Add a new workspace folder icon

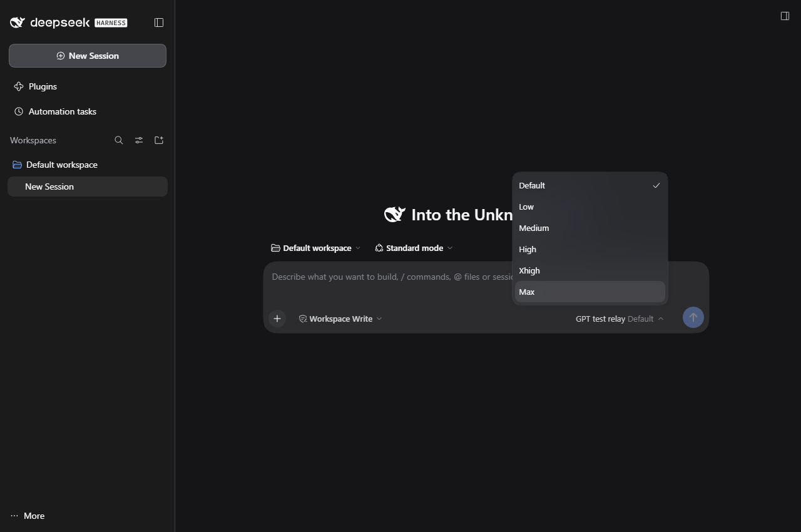(159, 140)
